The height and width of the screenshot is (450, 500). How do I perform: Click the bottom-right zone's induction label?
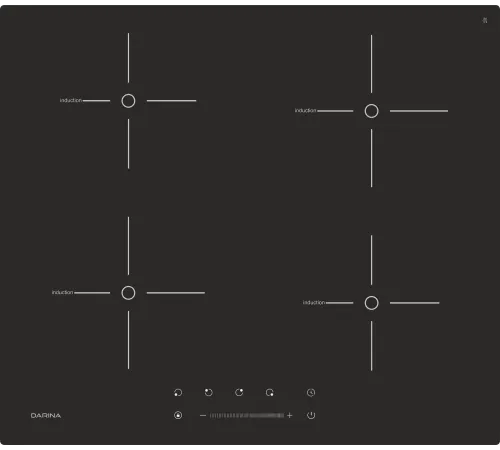point(314,303)
